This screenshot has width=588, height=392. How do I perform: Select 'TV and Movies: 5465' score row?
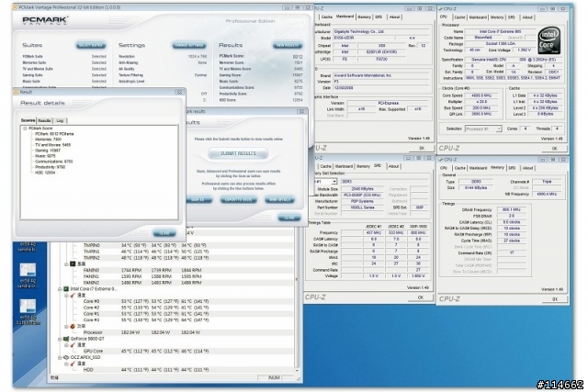(x=53, y=145)
